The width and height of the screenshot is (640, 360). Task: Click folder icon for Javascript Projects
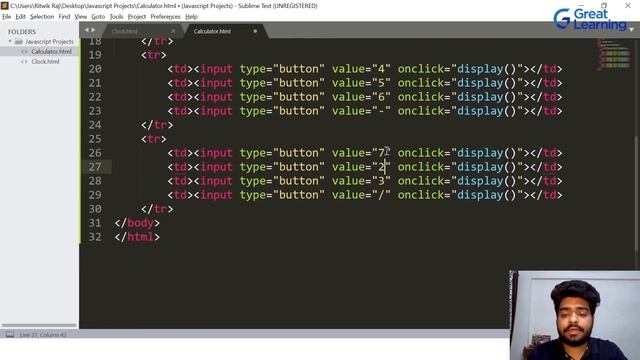pos(19,42)
